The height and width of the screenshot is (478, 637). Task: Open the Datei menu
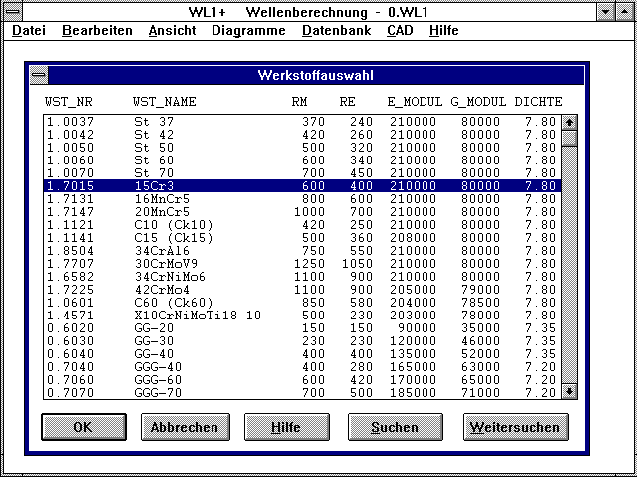click(x=29, y=31)
